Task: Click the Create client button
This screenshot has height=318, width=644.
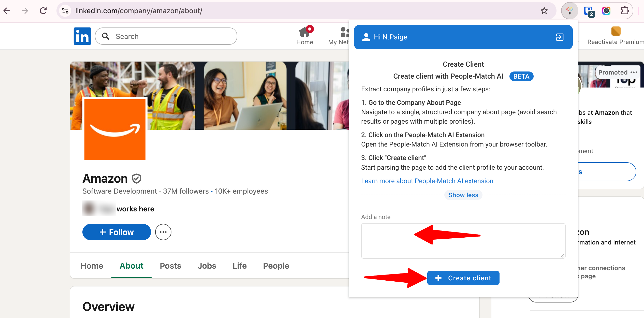Action: (x=463, y=278)
